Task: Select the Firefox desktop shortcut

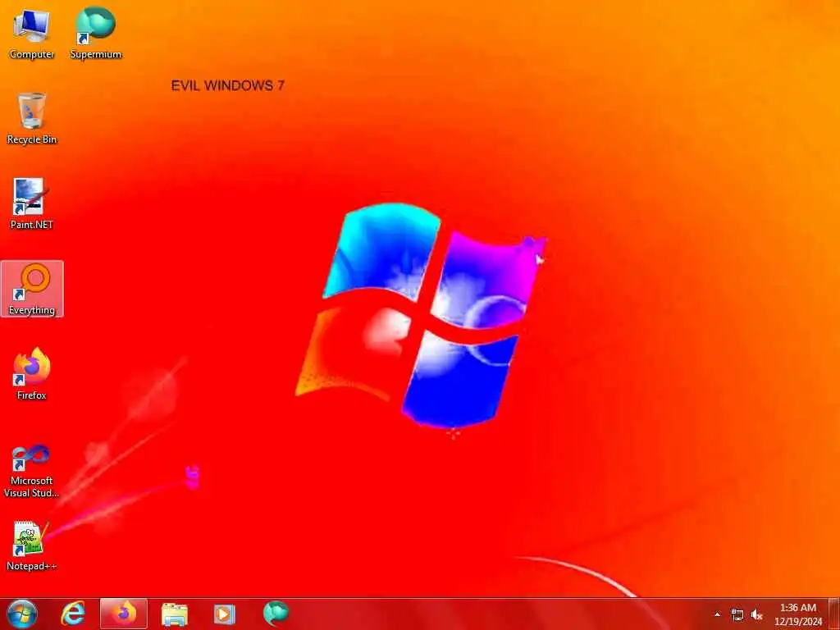Action: [32, 374]
